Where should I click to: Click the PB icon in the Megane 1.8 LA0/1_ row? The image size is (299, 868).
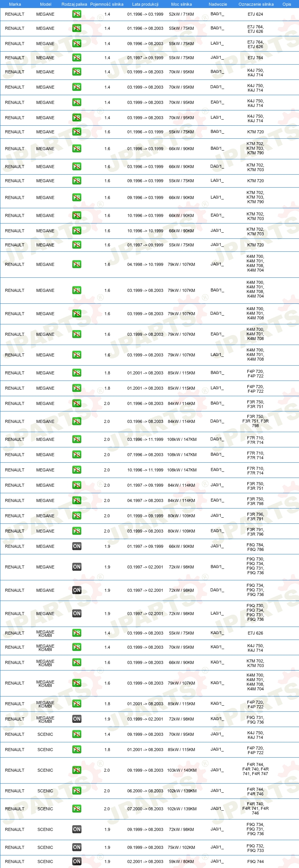click(76, 388)
